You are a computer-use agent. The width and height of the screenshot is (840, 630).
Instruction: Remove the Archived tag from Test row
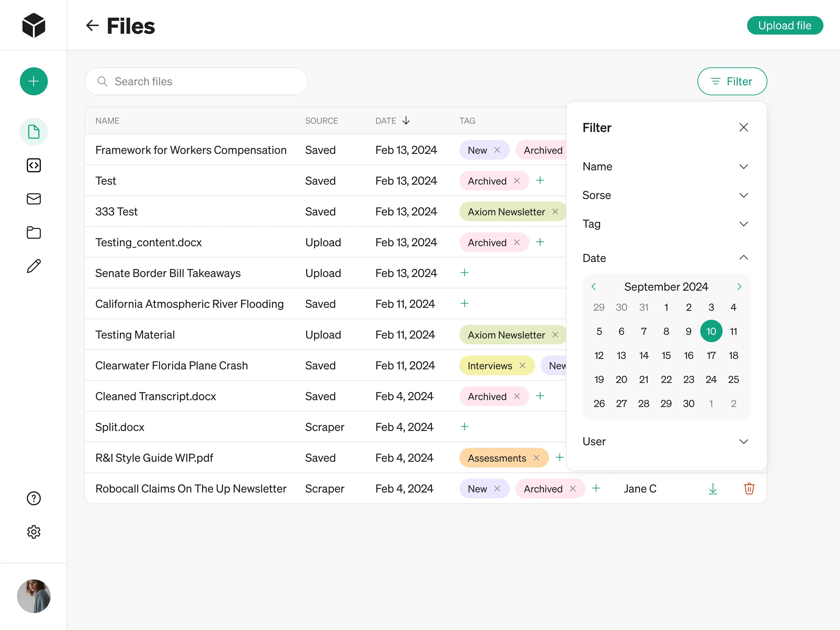tap(517, 181)
